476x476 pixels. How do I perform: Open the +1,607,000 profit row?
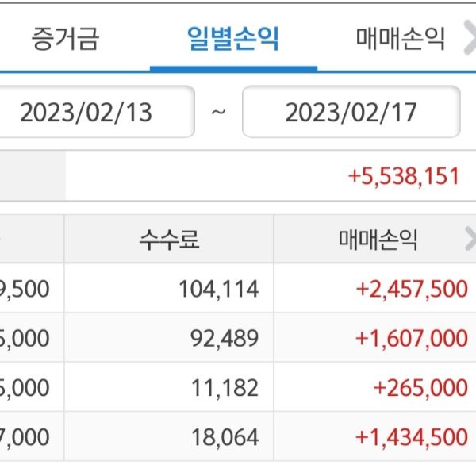412,338
